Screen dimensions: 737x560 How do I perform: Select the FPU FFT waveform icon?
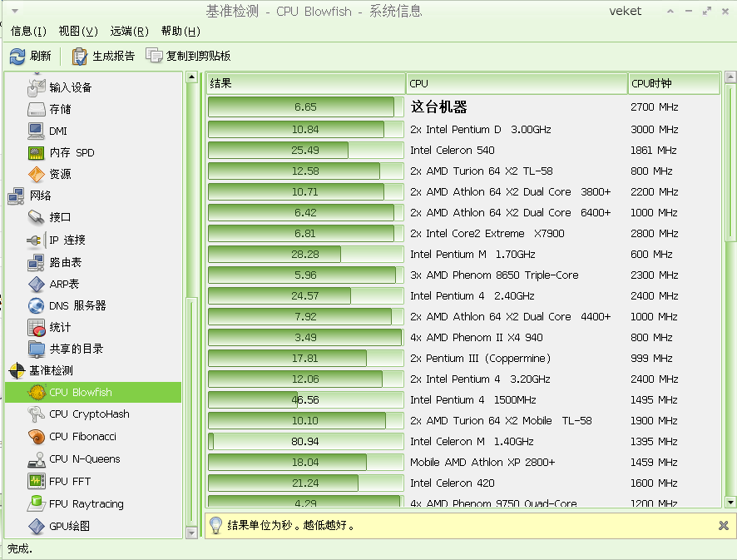[x=37, y=482]
